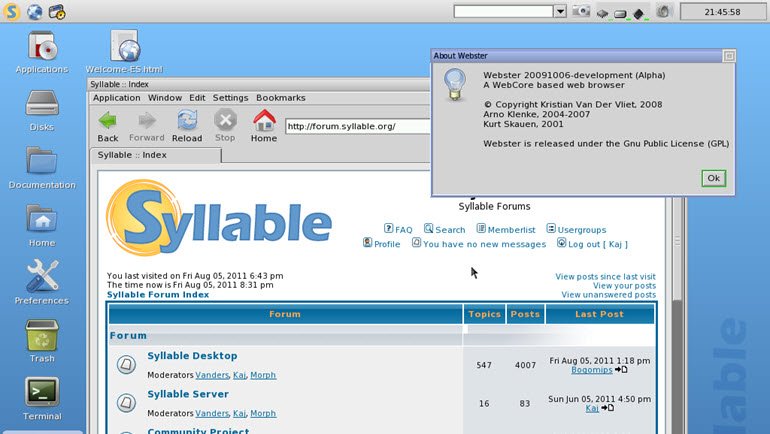Click the URL address field

click(x=357, y=127)
